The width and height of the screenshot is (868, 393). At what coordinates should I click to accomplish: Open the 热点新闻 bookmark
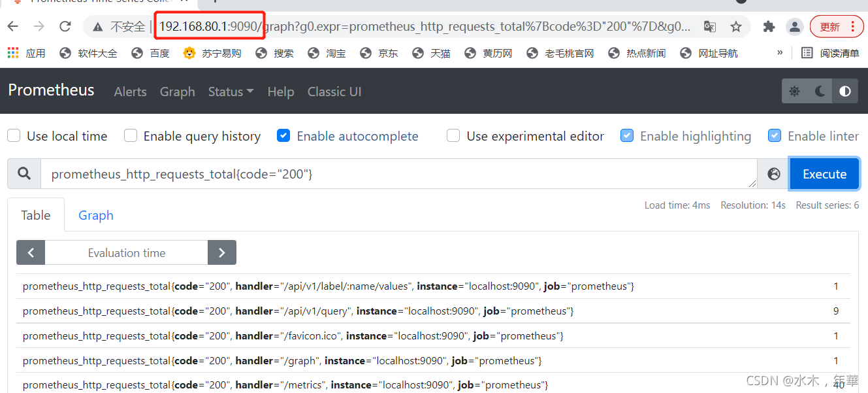click(637, 53)
